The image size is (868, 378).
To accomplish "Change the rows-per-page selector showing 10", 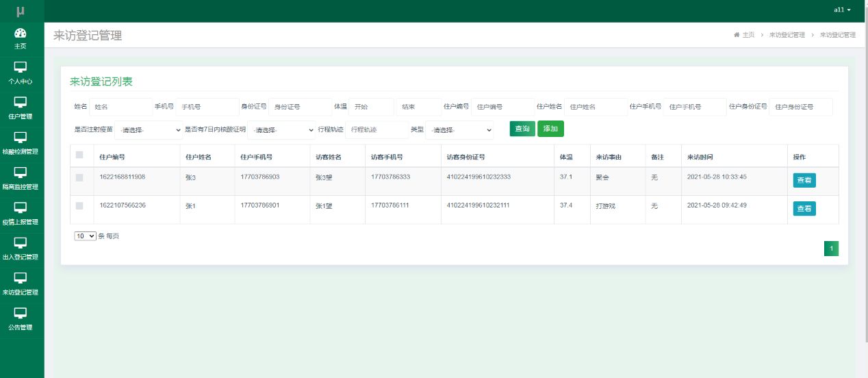I will (86, 236).
